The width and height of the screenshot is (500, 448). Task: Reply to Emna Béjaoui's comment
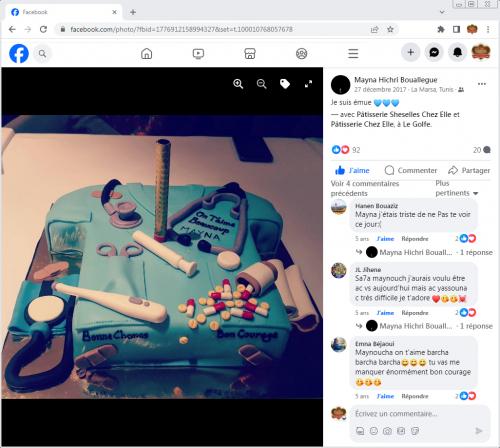tap(415, 396)
